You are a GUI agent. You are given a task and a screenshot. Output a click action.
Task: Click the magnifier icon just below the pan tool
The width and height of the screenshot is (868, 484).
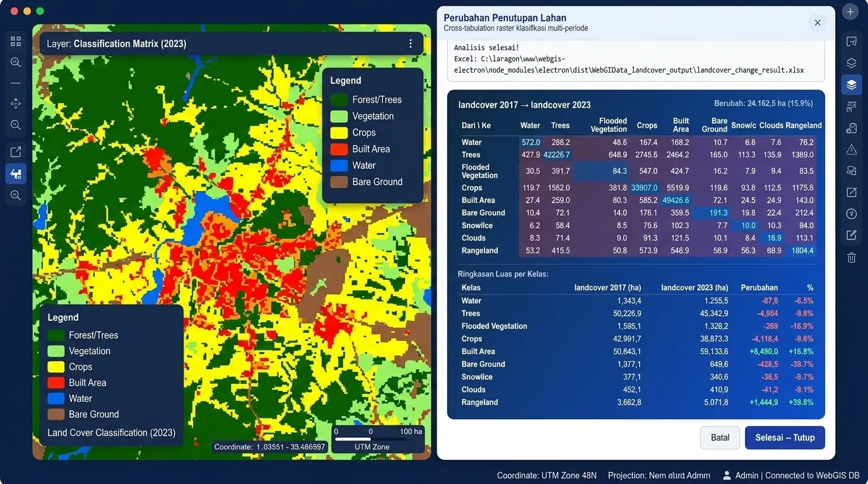[16, 125]
